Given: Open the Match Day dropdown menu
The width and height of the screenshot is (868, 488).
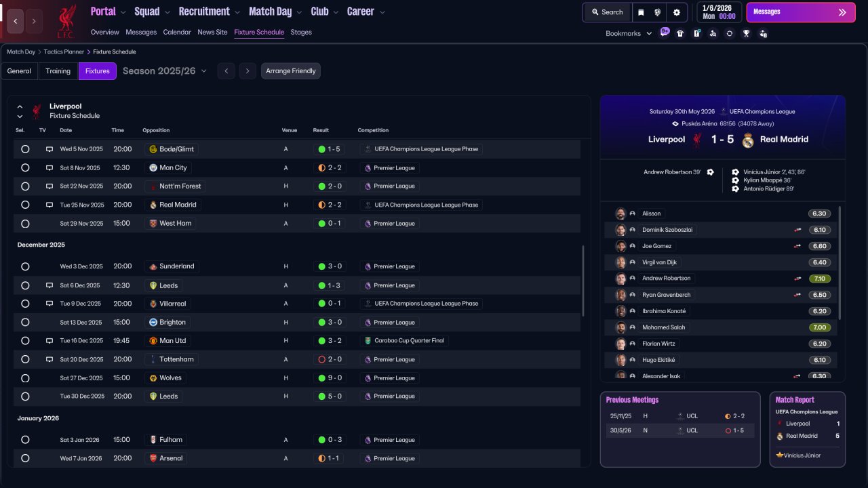Looking at the screenshot, I should [x=276, y=12].
